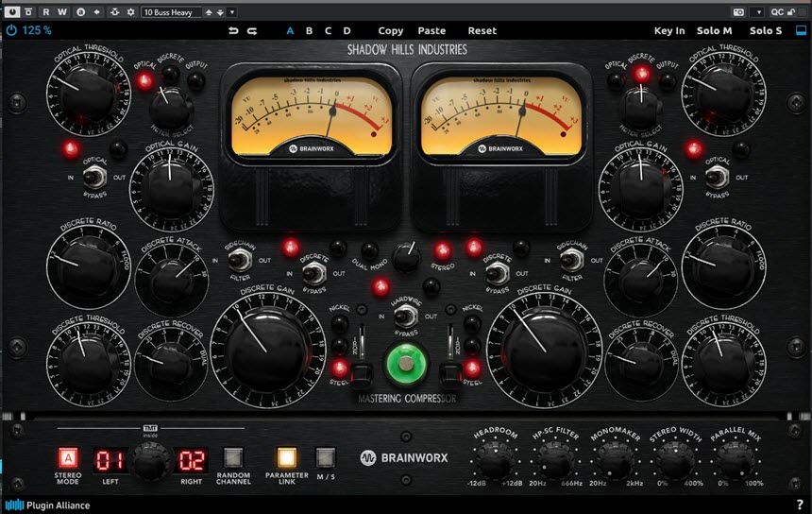Flip the right Discrete Bypass switch
812x514 pixels.
pyautogui.click(x=498, y=273)
